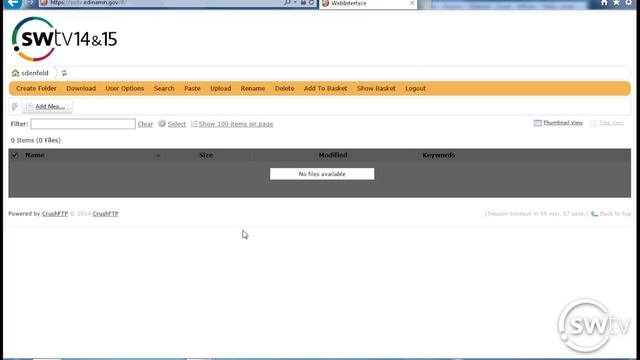
Task: Click the Download menu item
Action: click(x=81, y=88)
